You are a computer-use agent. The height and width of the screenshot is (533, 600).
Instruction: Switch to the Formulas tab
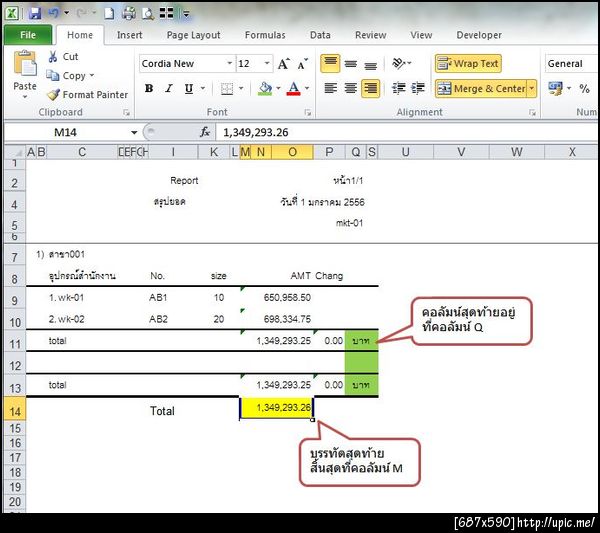click(x=265, y=35)
